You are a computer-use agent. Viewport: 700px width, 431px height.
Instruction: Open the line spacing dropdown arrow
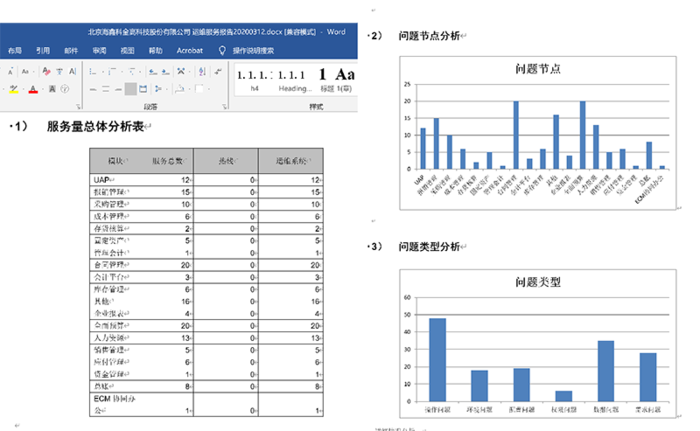coord(167,89)
